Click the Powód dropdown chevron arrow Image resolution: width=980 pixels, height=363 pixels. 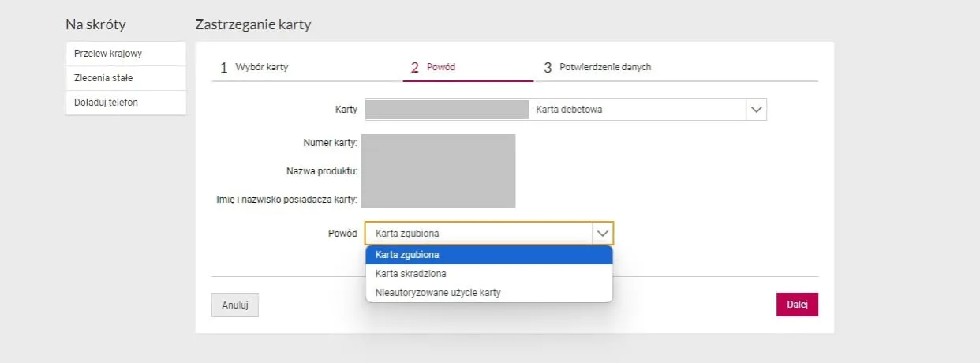point(602,234)
